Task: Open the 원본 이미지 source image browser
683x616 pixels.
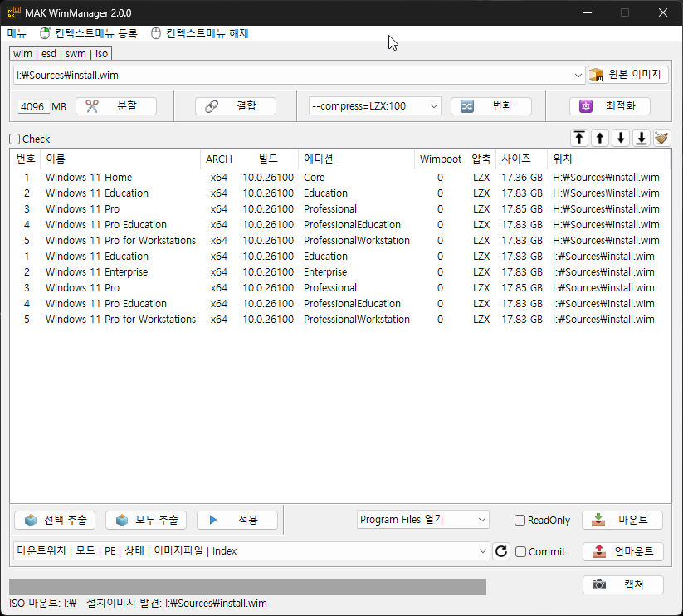Action: pyautogui.click(x=627, y=75)
